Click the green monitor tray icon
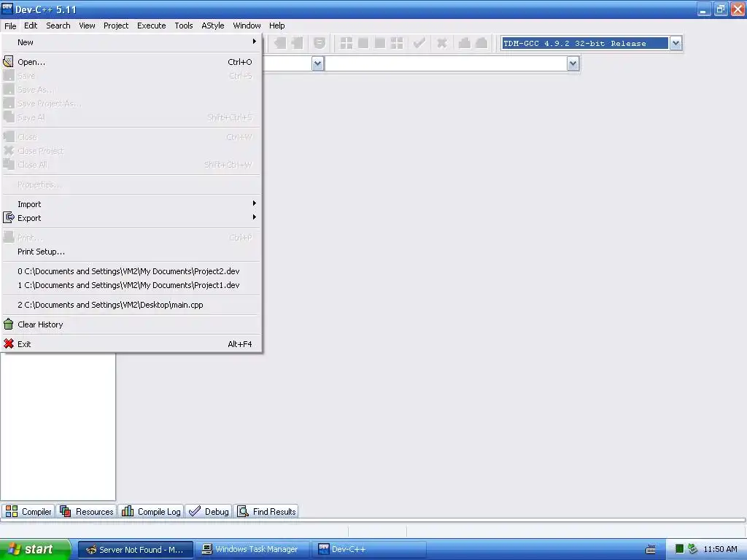Viewport: 747px width, 560px height. pos(680,549)
